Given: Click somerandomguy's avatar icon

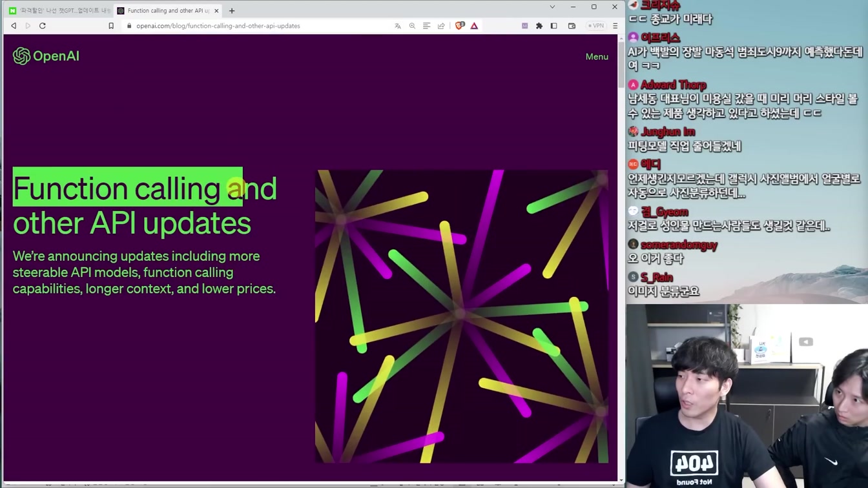Looking at the screenshot, I should pyautogui.click(x=633, y=245).
